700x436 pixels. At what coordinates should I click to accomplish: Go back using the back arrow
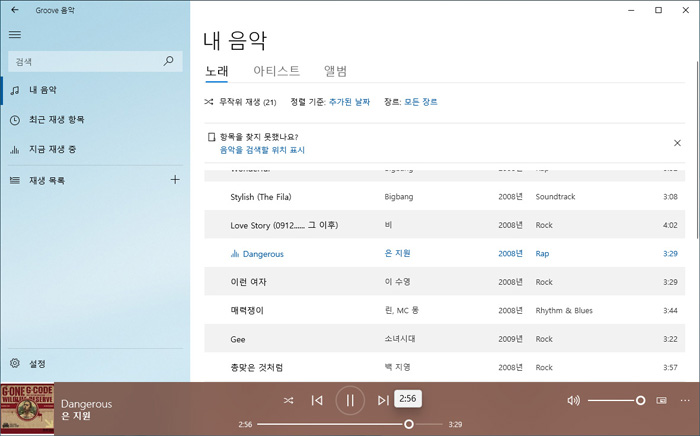click(15, 10)
